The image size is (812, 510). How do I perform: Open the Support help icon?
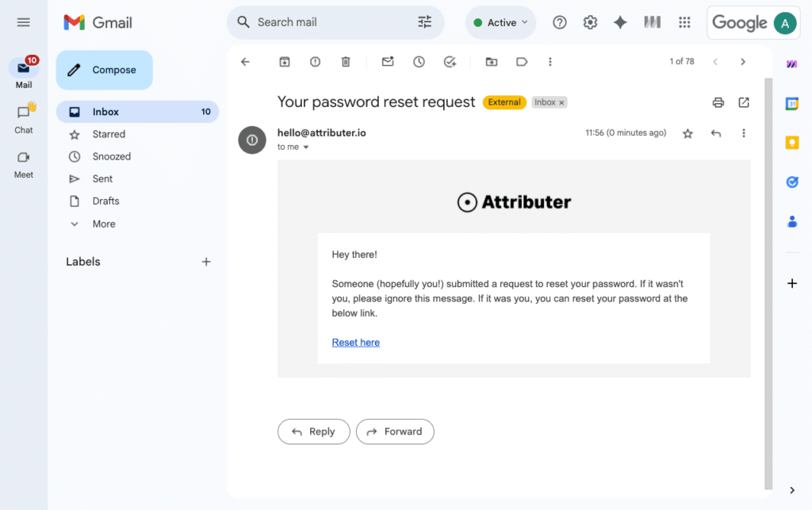(x=559, y=22)
